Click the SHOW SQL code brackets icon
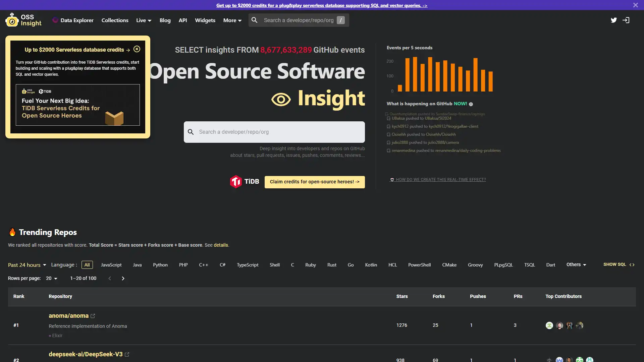This screenshot has height=362, width=644. point(632,265)
